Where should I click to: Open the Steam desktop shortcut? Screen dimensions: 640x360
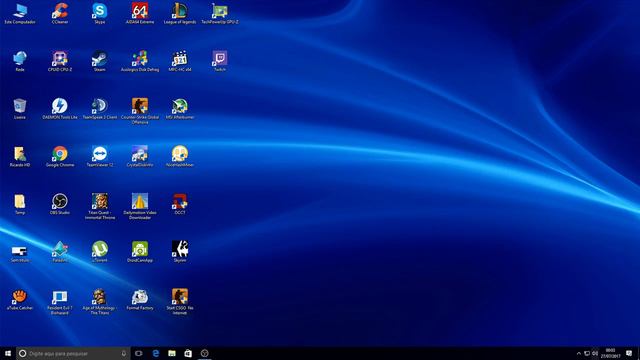pos(100,61)
